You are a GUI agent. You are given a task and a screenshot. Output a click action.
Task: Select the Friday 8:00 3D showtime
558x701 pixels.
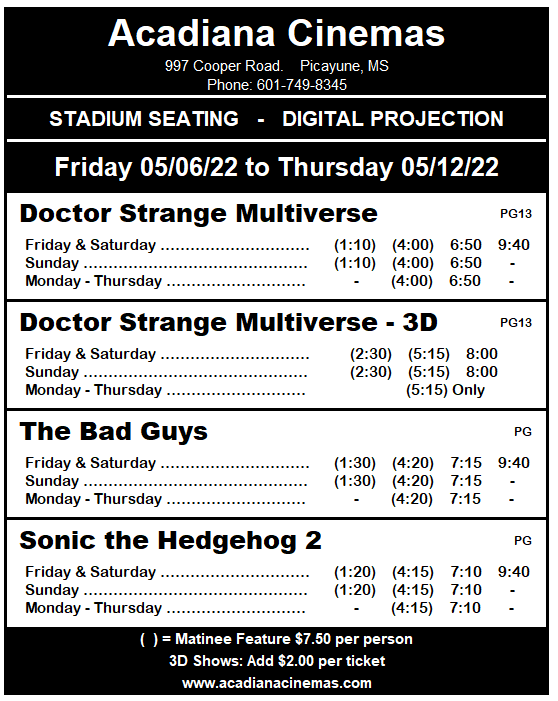click(x=482, y=354)
